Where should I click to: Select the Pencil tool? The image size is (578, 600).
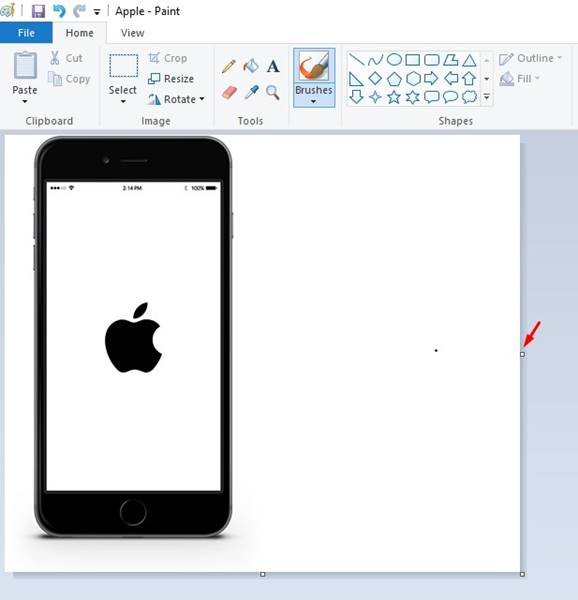pos(229,66)
